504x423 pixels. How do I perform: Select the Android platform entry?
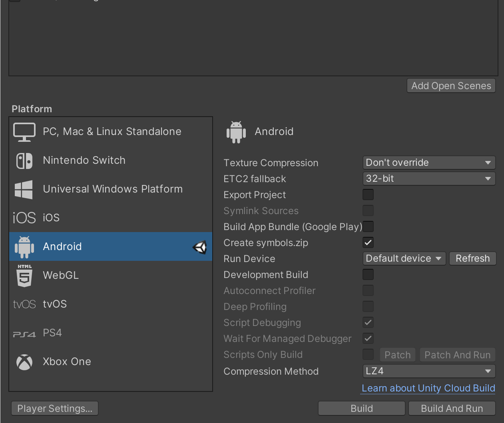tap(62, 246)
